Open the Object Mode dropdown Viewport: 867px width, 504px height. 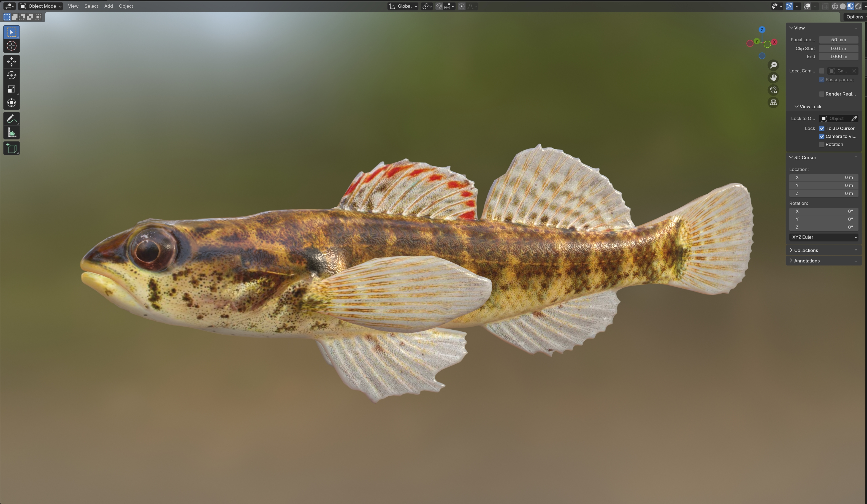[x=40, y=6]
